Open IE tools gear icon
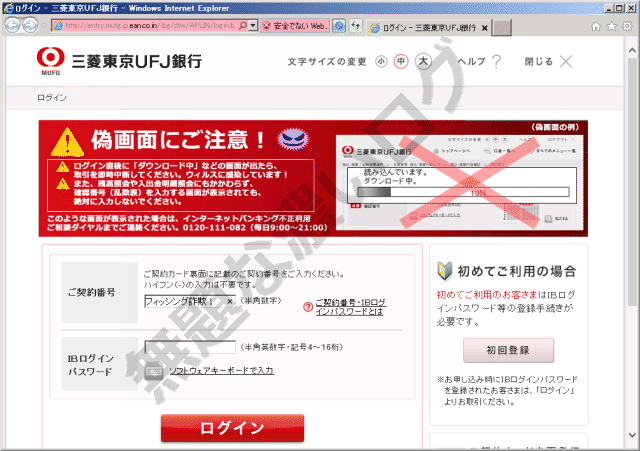The width and height of the screenshot is (640, 451). tap(627, 27)
